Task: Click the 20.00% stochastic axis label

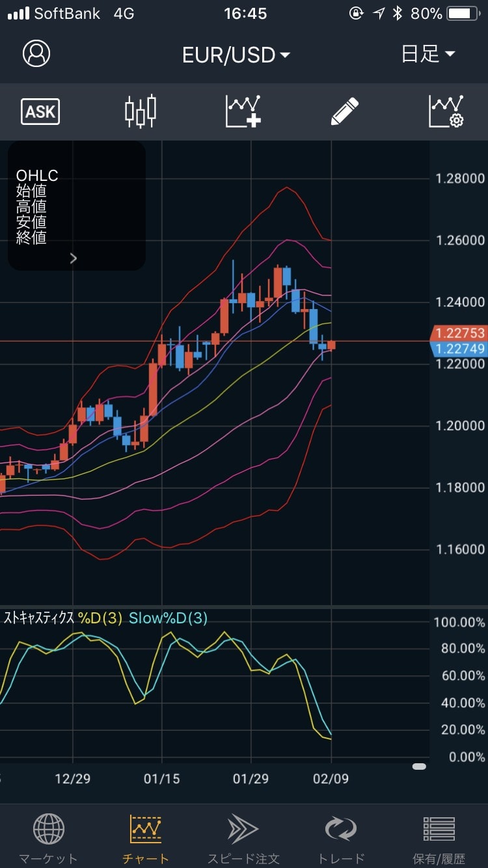Action: (x=463, y=729)
